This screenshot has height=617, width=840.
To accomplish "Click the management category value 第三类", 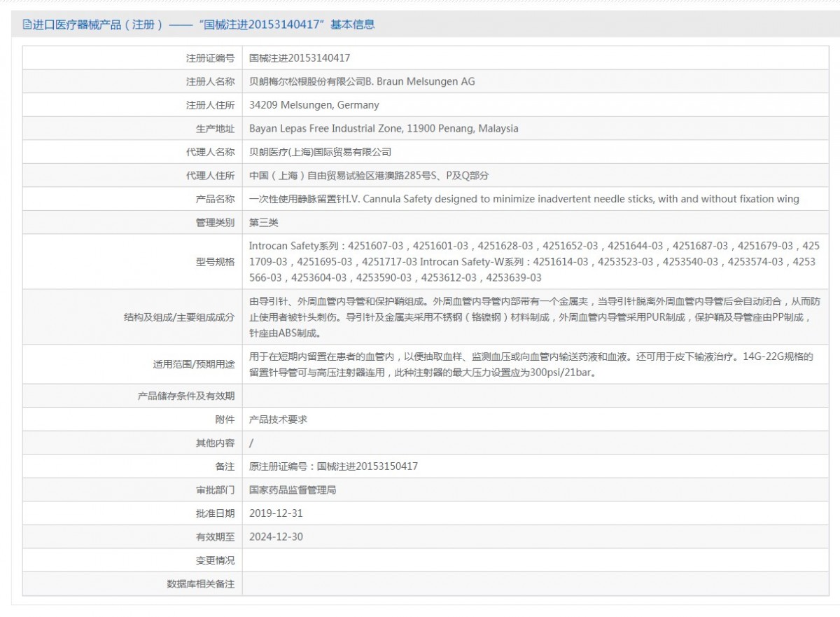I will point(264,223).
